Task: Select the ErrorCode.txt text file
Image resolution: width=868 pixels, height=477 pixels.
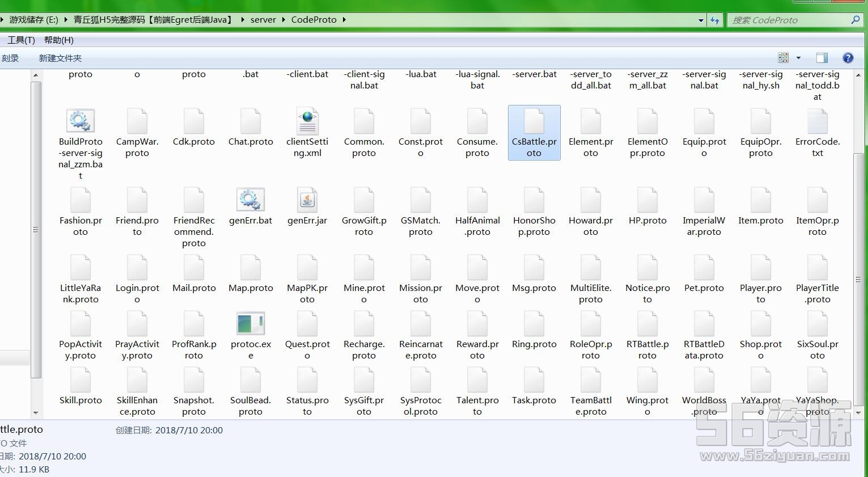Action: (817, 121)
